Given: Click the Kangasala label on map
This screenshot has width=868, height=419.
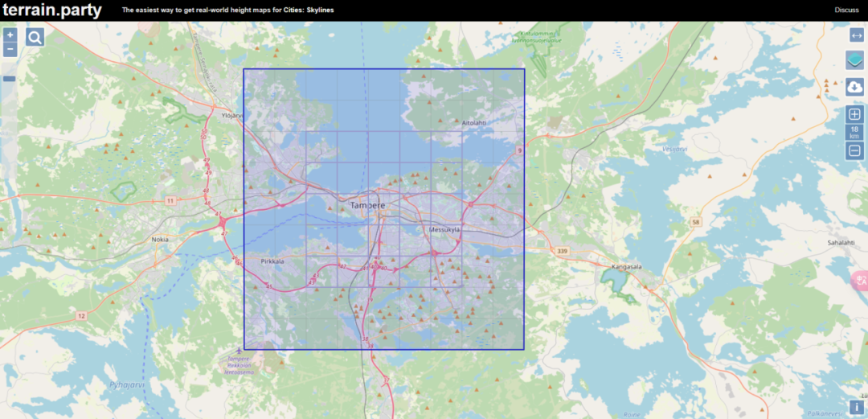Looking at the screenshot, I should point(626,266).
